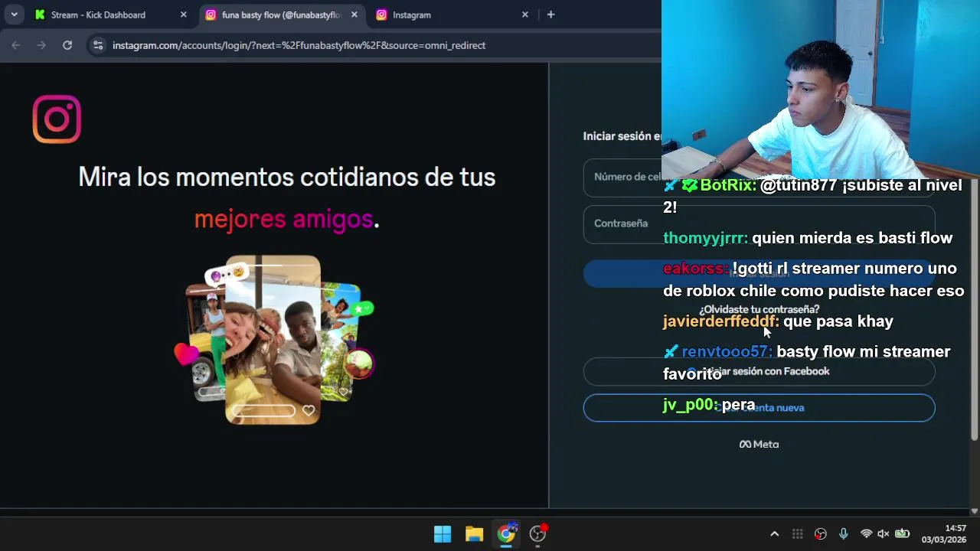Focus the Contraseña password field

[759, 223]
